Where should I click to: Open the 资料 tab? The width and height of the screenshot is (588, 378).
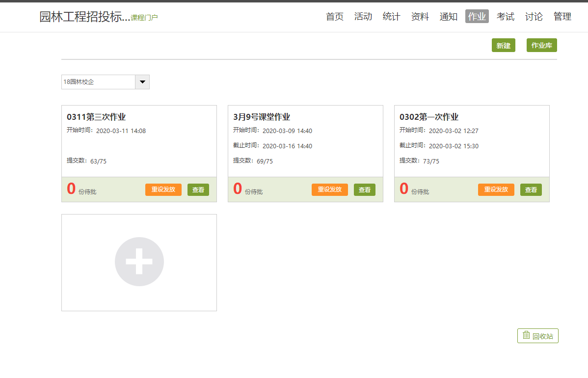pos(420,17)
